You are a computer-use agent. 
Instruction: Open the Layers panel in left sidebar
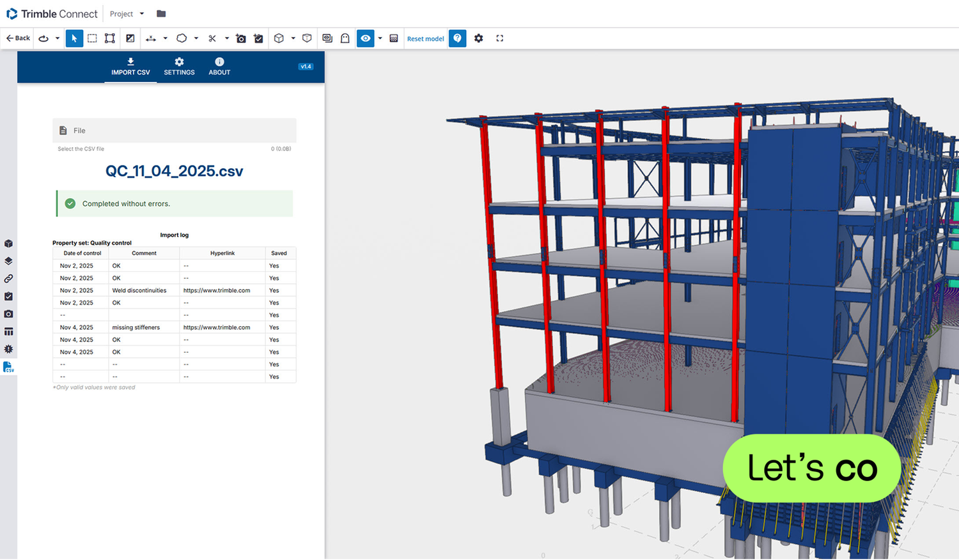point(8,261)
